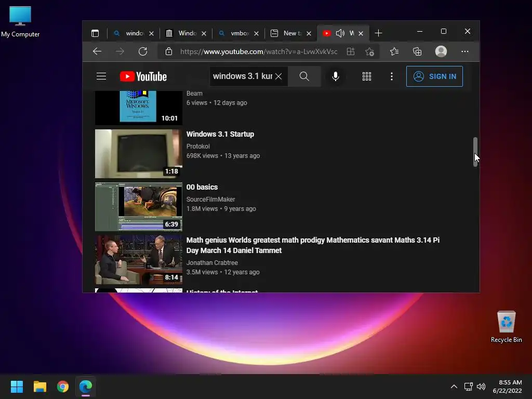This screenshot has width=532, height=399.
Task: Open the Jonathan Crabtree channel link
Action: click(x=212, y=262)
